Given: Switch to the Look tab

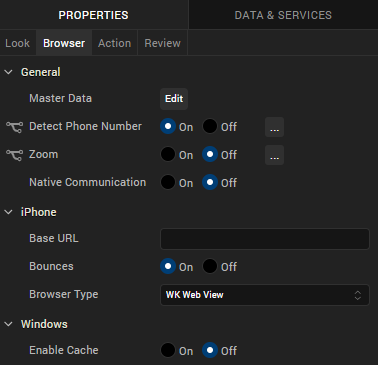Looking at the screenshot, I should 18,43.
